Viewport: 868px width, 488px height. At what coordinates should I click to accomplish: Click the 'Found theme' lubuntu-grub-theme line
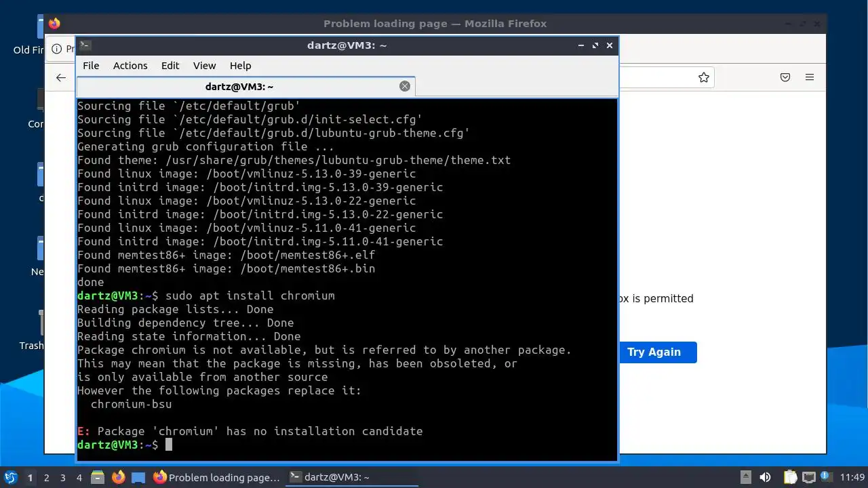tap(294, 160)
